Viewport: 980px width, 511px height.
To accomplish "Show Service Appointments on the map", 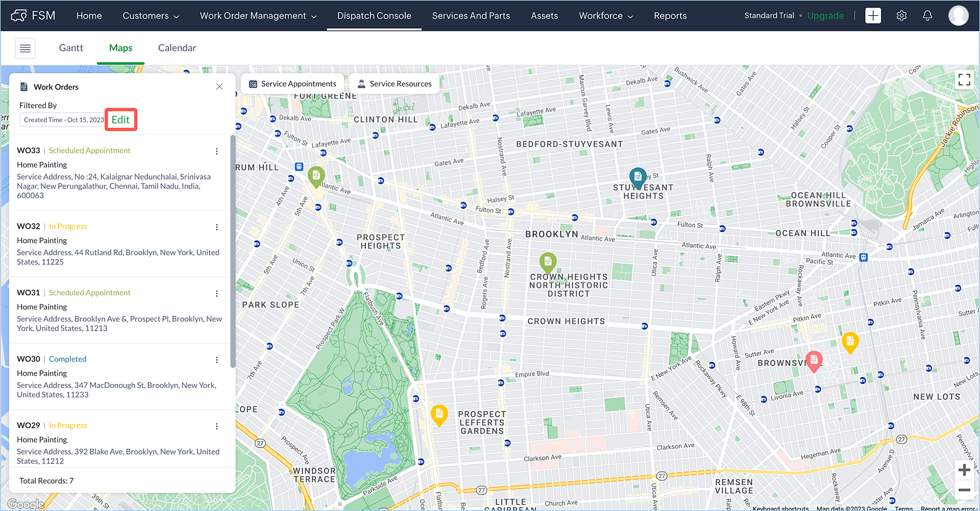I will click(293, 84).
